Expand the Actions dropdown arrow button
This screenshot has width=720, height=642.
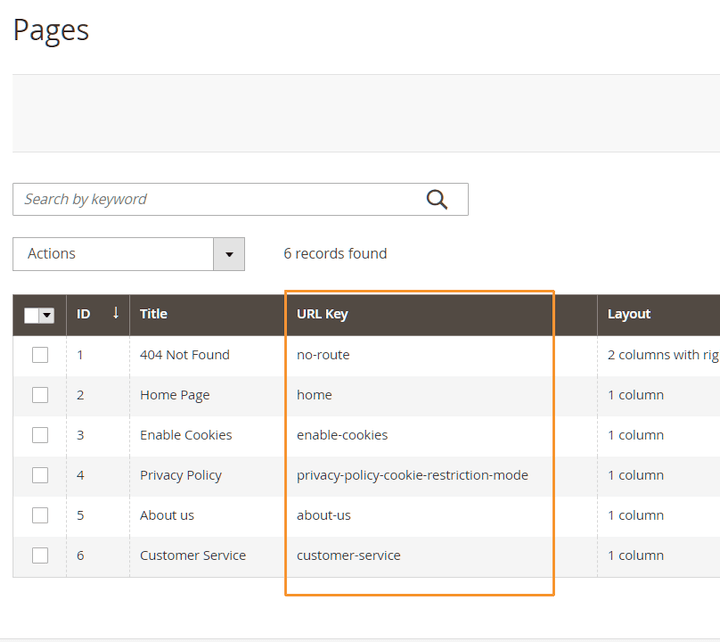pyautogui.click(x=229, y=254)
